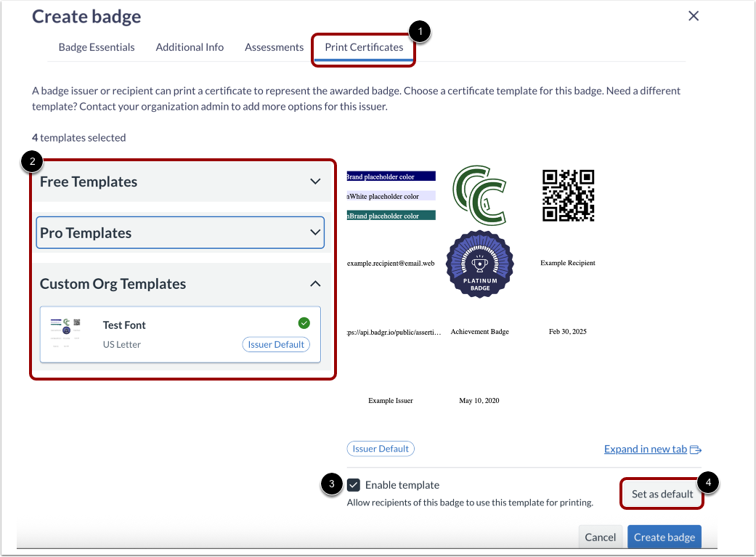Click the Test Font template thumbnail

(x=66, y=333)
